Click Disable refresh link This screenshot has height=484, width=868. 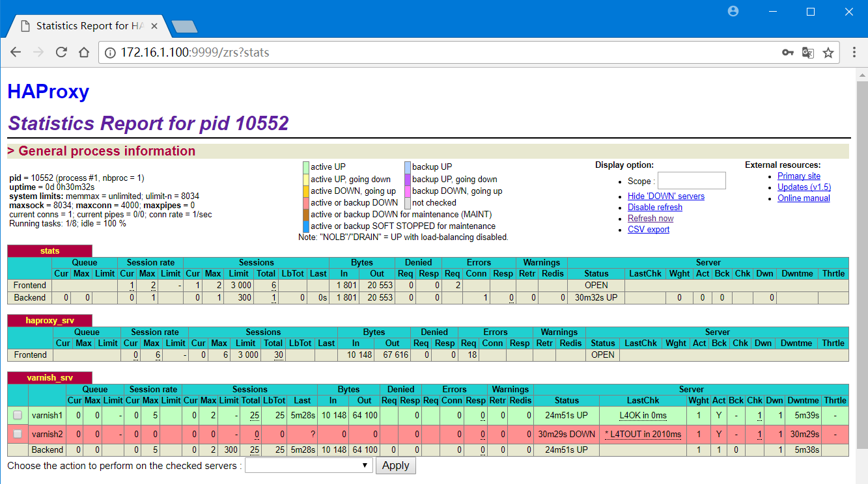click(x=655, y=207)
